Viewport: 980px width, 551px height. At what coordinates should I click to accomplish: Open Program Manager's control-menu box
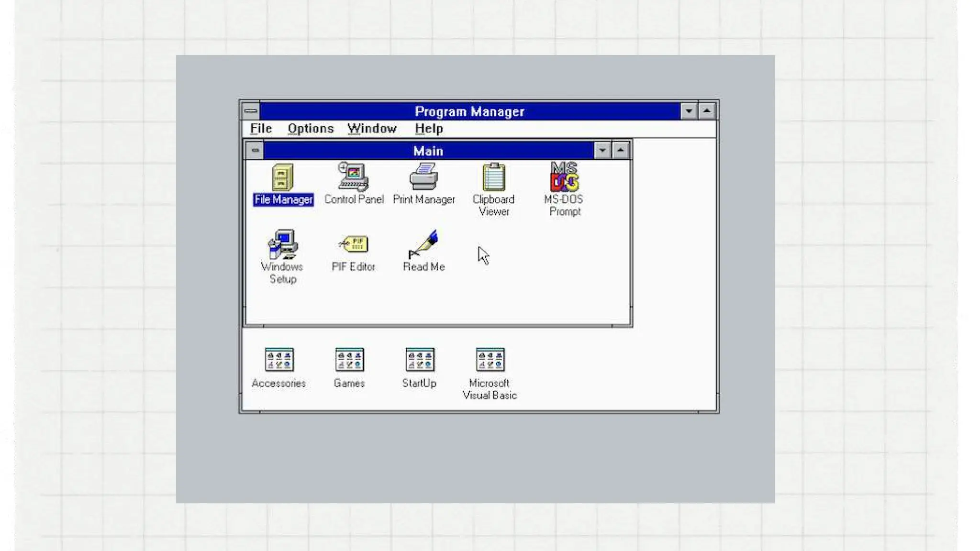coord(251,111)
